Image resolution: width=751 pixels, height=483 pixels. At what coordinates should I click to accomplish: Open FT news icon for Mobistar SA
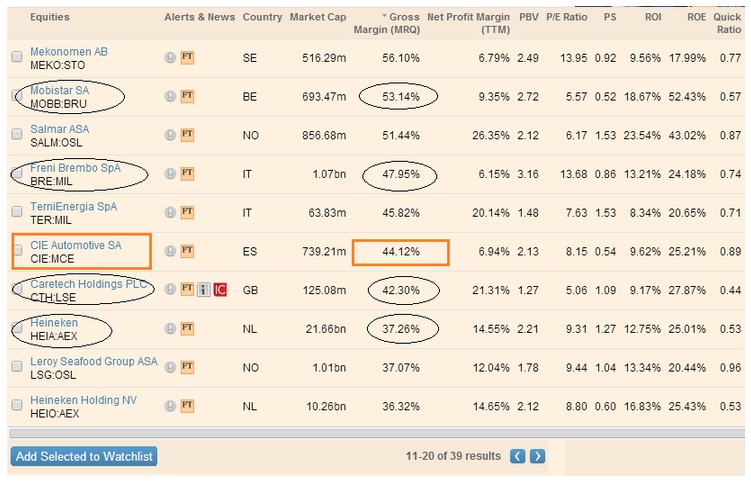tap(187, 96)
